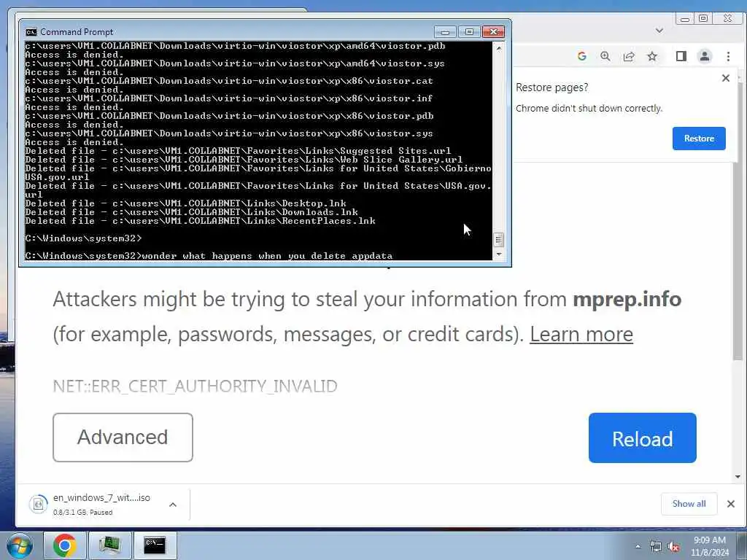Click Command Prompt title bar system icon

[x=31, y=32]
